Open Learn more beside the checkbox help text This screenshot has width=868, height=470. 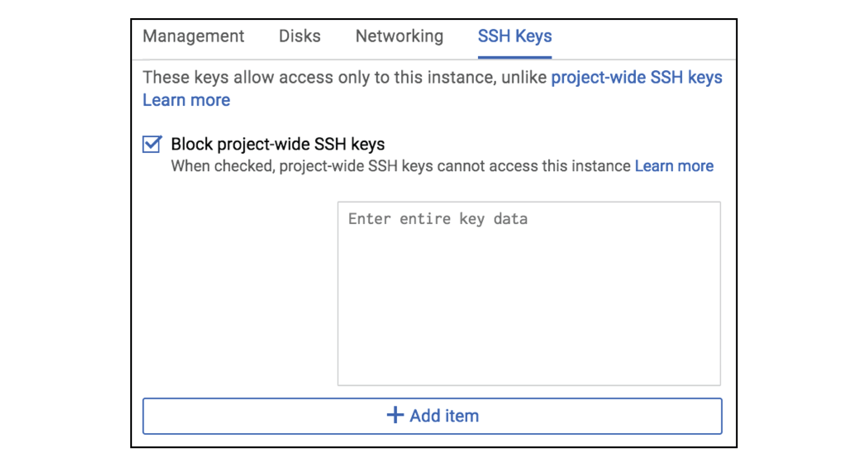tap(674, 166)
